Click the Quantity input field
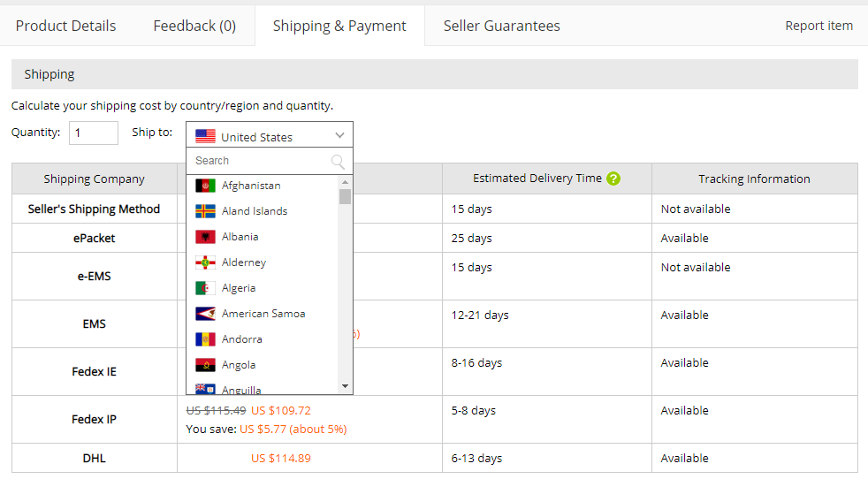This screenshot has width=868, height=479. pos(93,133)
